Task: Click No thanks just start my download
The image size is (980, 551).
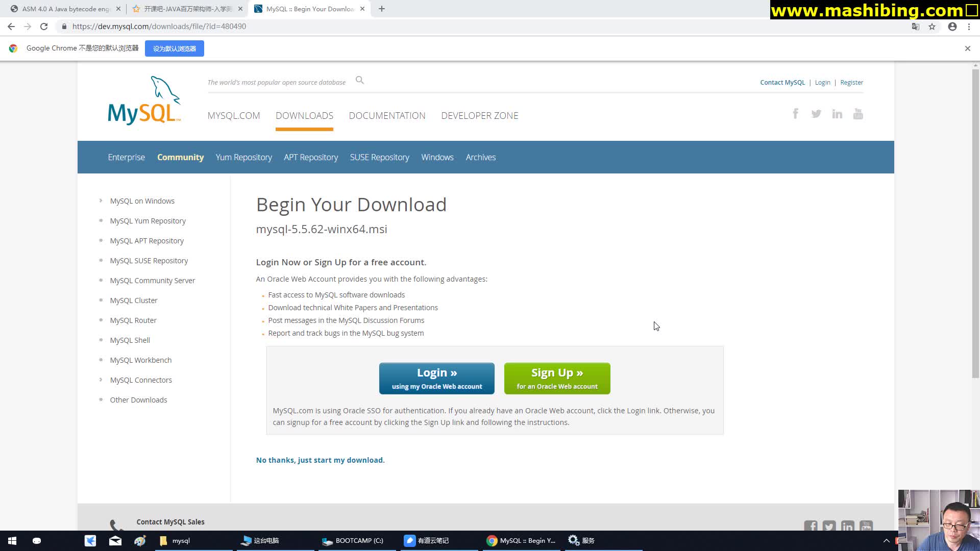Action: [x=321, y=460]
